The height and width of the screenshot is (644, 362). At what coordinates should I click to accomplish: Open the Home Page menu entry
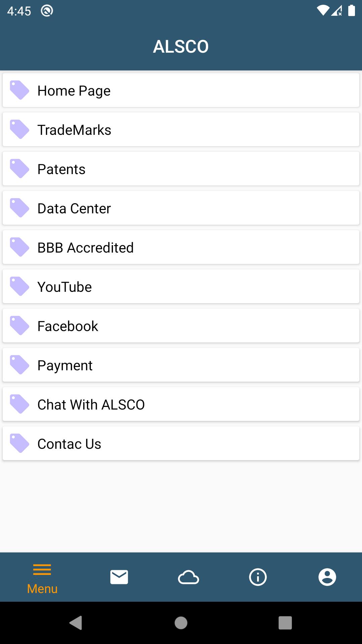coord(181,90)
